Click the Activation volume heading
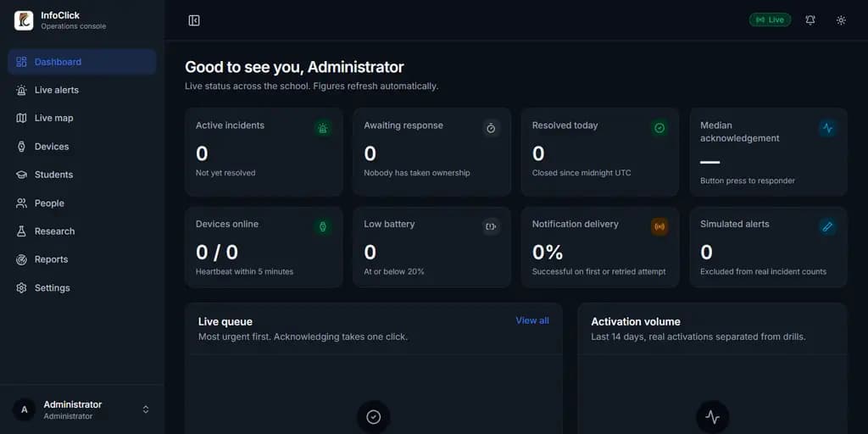This screenshot has width=868, height=434. point(636,321)
